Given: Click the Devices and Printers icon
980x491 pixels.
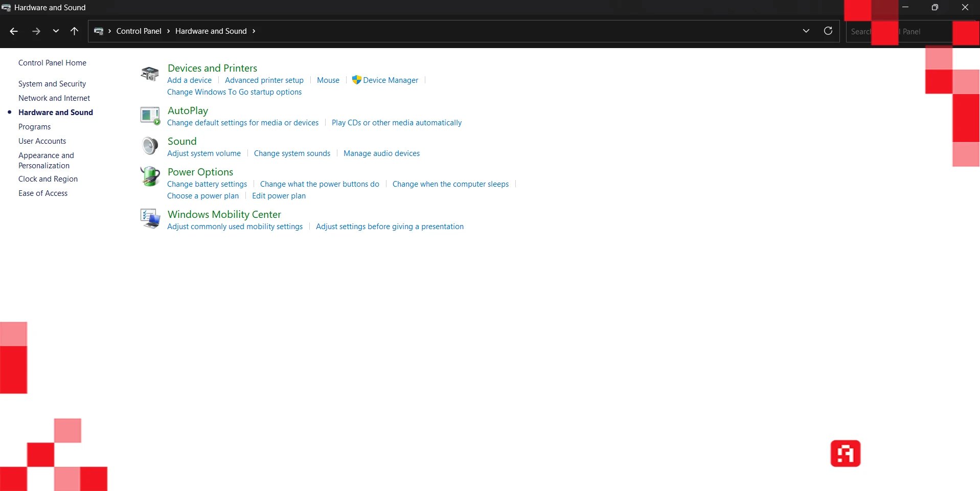Looking at the screenshot, I should pyautogui.click(x=150, y=74).
